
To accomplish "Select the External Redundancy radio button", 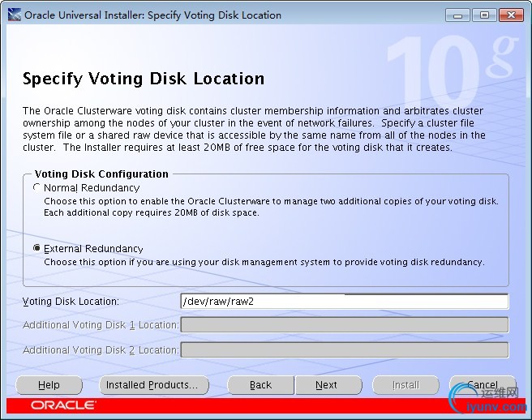I will (x=36, y=248).
